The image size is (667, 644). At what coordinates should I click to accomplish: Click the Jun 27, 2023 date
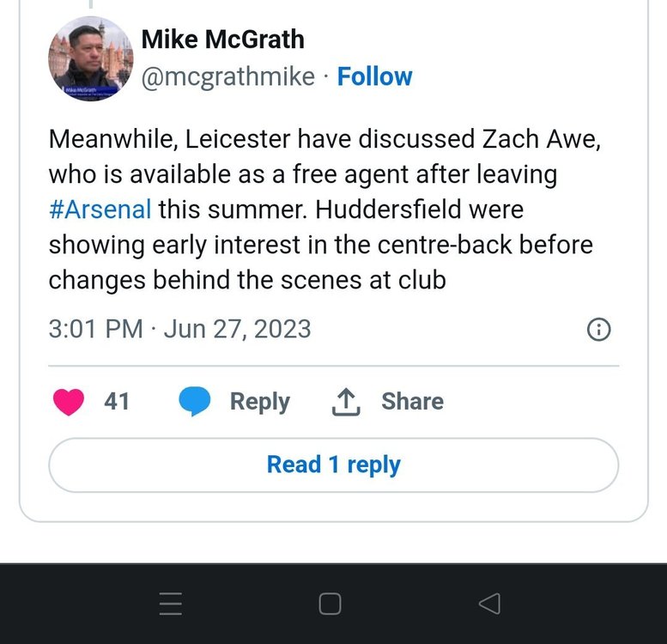238,329
